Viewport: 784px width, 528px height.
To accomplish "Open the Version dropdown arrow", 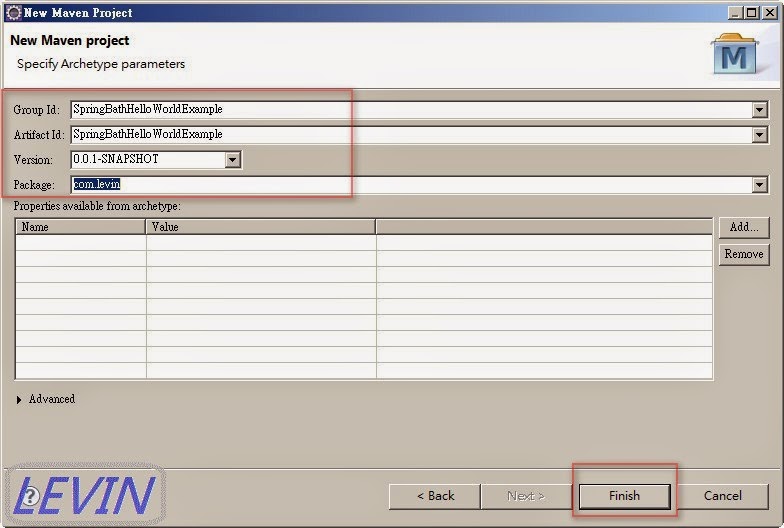I will pos(232,160).
